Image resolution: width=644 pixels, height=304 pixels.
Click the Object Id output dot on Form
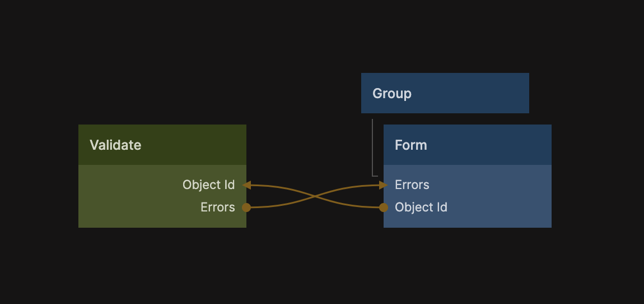(384, 208)
